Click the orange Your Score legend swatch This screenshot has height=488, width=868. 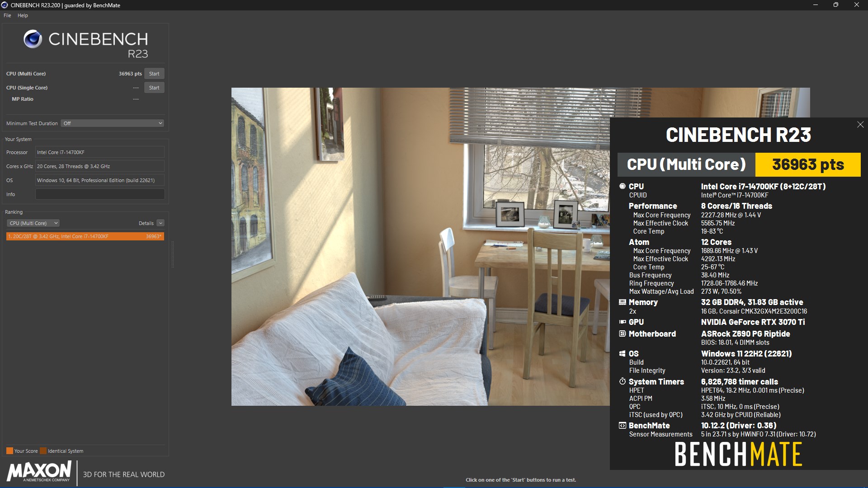click(9, 451)
